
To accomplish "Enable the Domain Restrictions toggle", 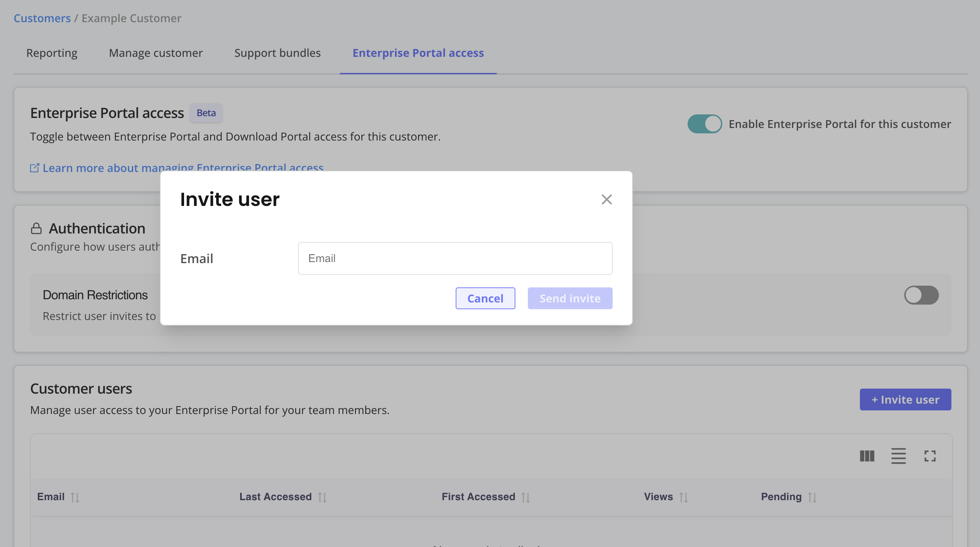I will 921,294.
